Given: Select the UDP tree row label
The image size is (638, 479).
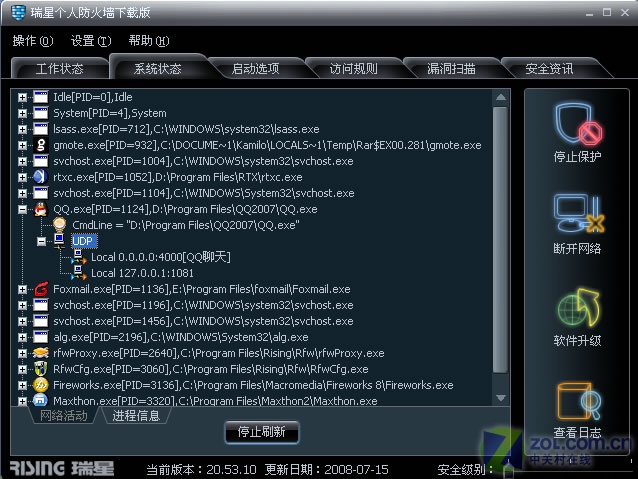Looking at the screenshot, I should (83, 241).
